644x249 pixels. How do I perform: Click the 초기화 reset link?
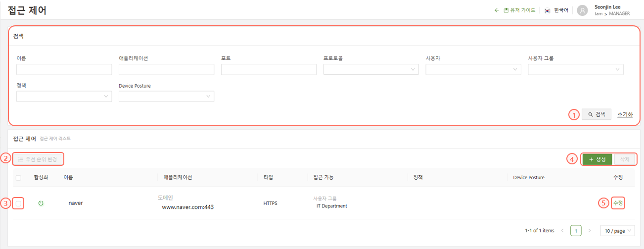[x=625, y=114]
